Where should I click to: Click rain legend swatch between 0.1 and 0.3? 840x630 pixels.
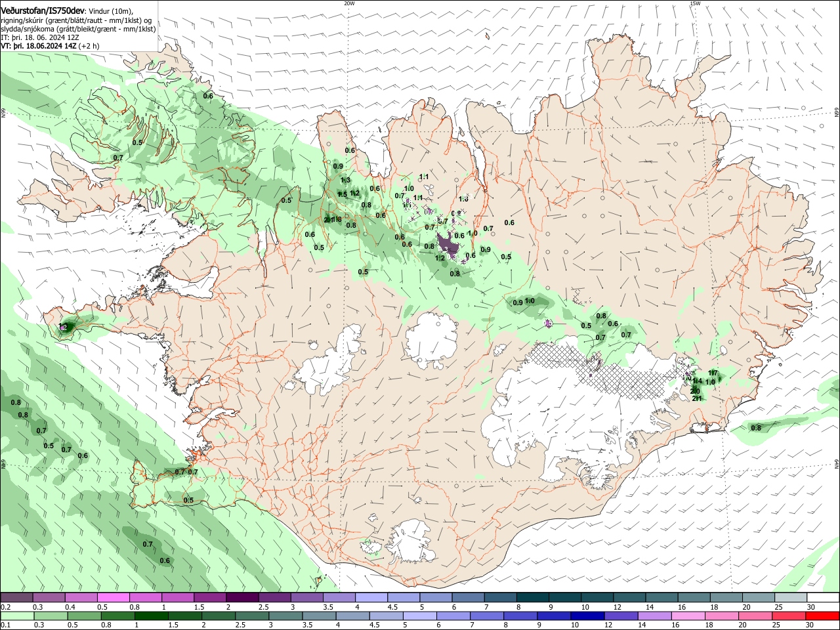pos(16,616)
